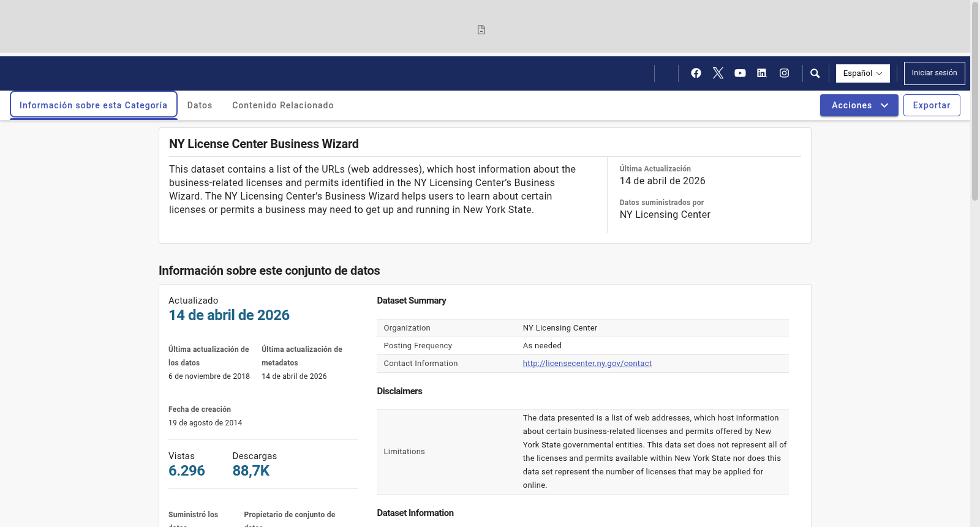The height and width of the screenshot is (527, 980).
Task: Click the Exportar button
Action: pyautogui.click(x=932, y=105)
